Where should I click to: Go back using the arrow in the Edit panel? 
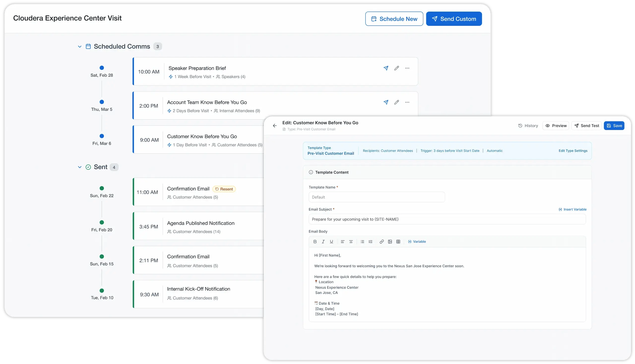pos(275,126)
